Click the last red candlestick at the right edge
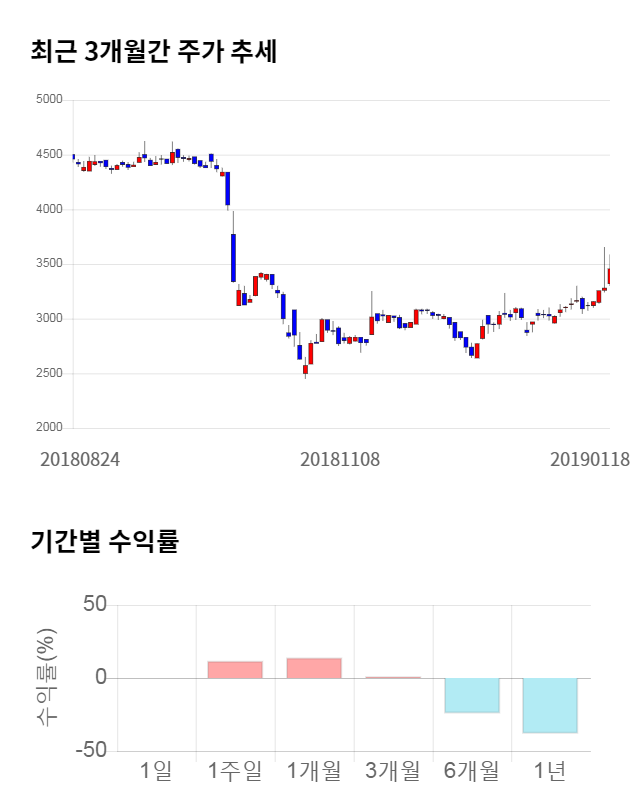 coord(608,276)
